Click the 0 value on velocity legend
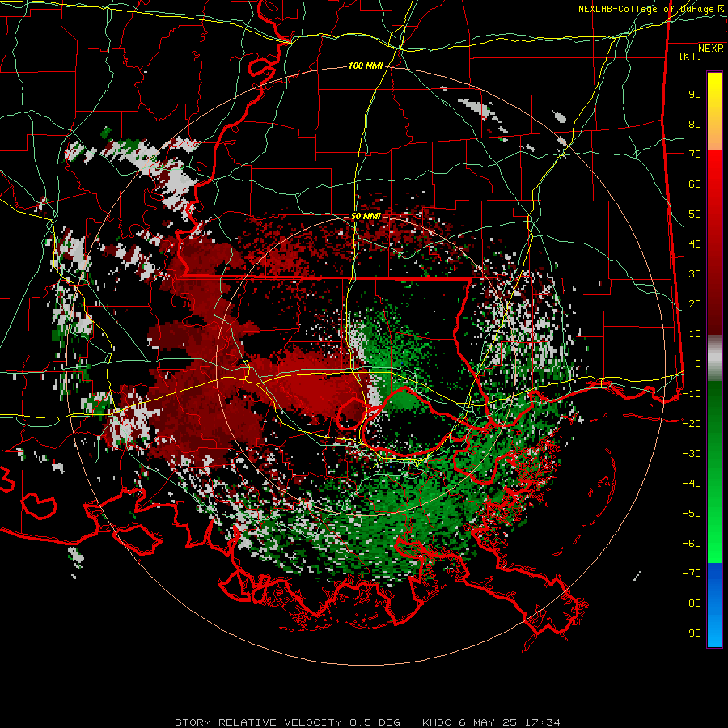Image resolution: width=728 pixels, height=728 pixels. coord(698,363)
